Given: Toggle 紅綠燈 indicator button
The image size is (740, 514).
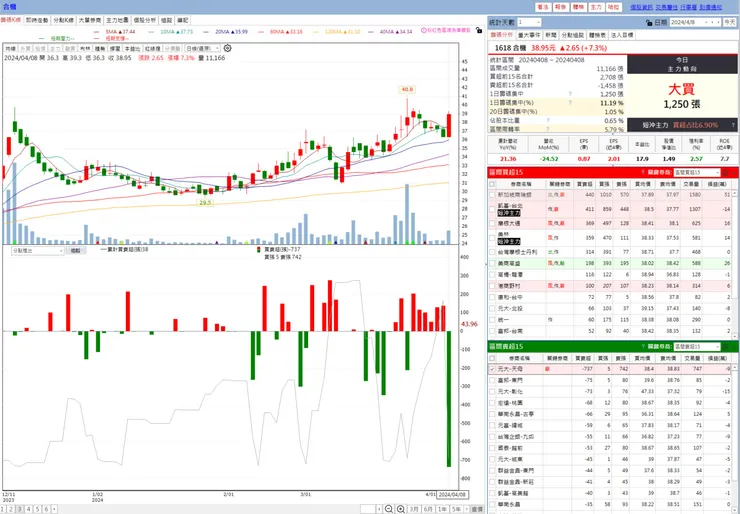Looking at the screenshot, I should pos(152,48).
